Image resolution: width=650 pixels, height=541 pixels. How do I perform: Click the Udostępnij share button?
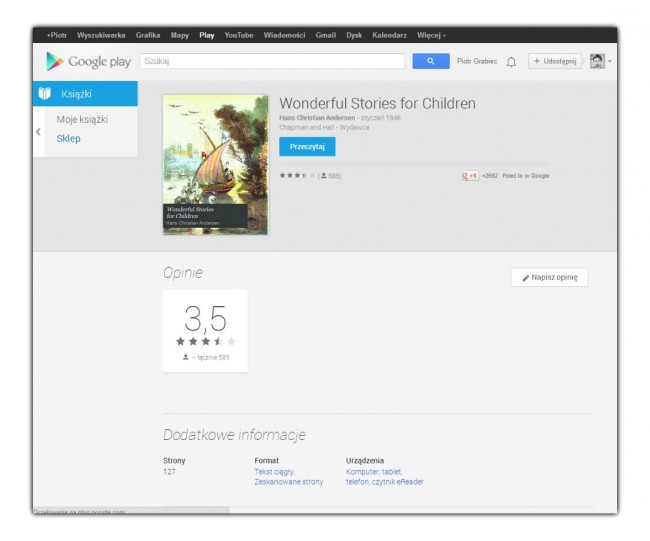555,61
